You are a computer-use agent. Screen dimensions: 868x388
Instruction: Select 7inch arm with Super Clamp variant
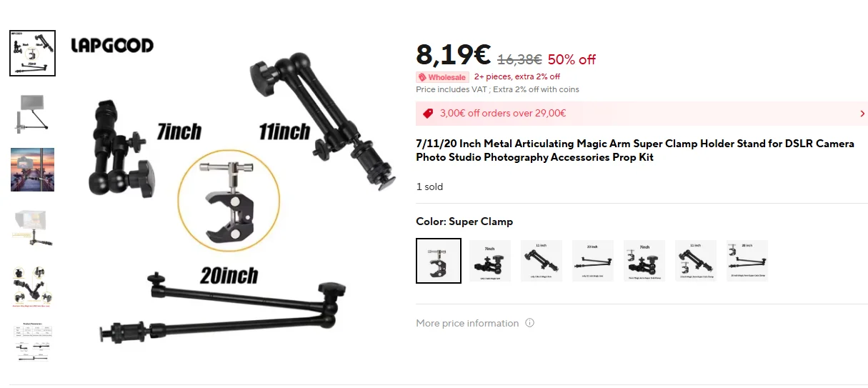pyautogui.click(x=644, y=261)
